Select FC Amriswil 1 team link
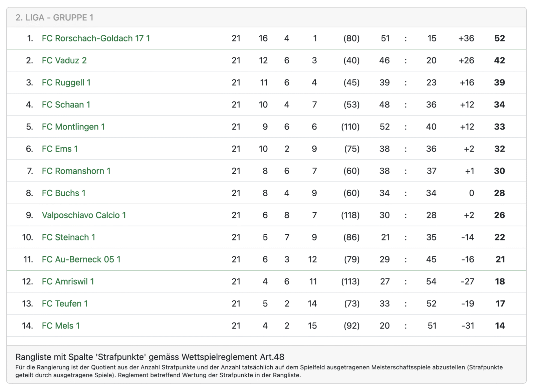This screenshot has width=534, height=392. 68,281
